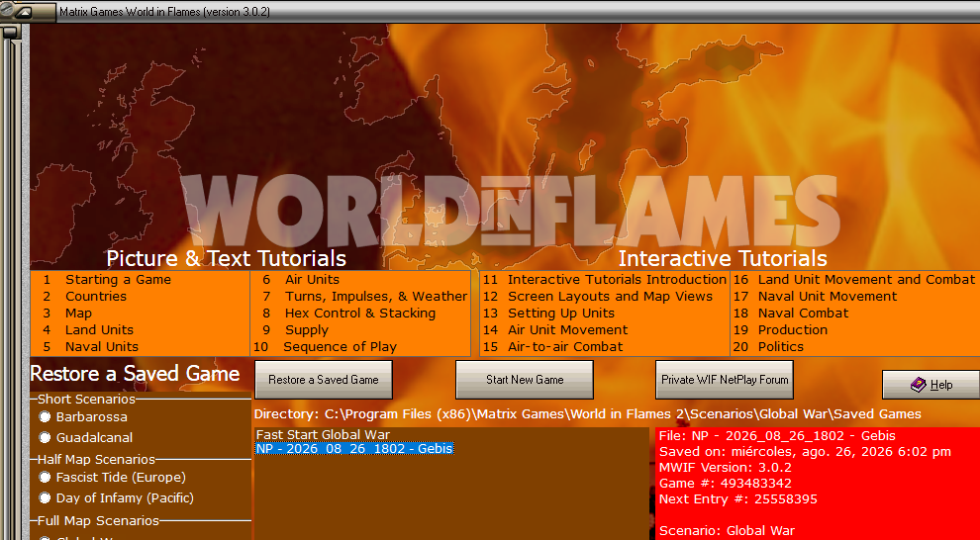The width and height of the screenshot is (980, 540).
Task: Click the Saved on miércoles date line
Action: click(x=805, y=451)
